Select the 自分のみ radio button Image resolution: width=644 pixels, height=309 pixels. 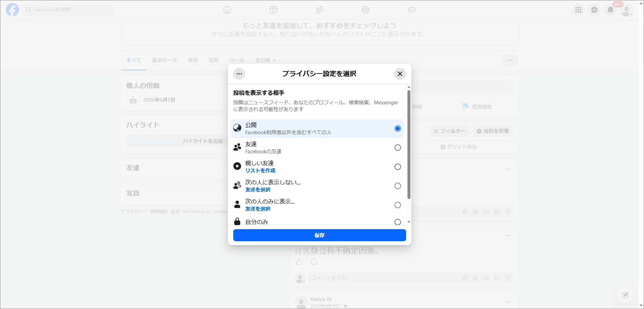(398, 222)
